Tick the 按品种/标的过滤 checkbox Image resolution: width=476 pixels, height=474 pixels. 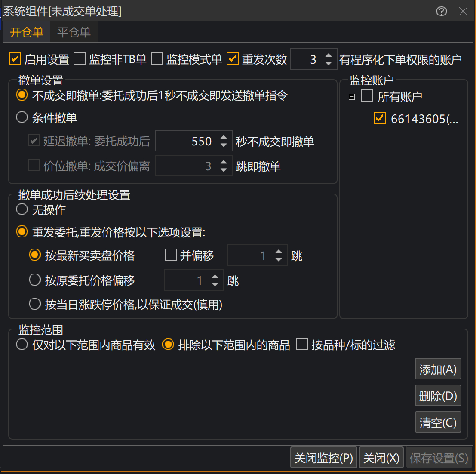302,345
